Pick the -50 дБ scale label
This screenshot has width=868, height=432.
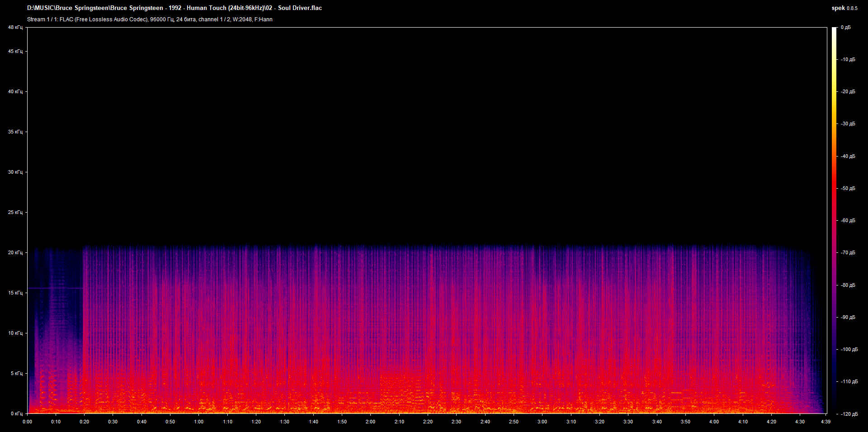(x=848, y=189)
